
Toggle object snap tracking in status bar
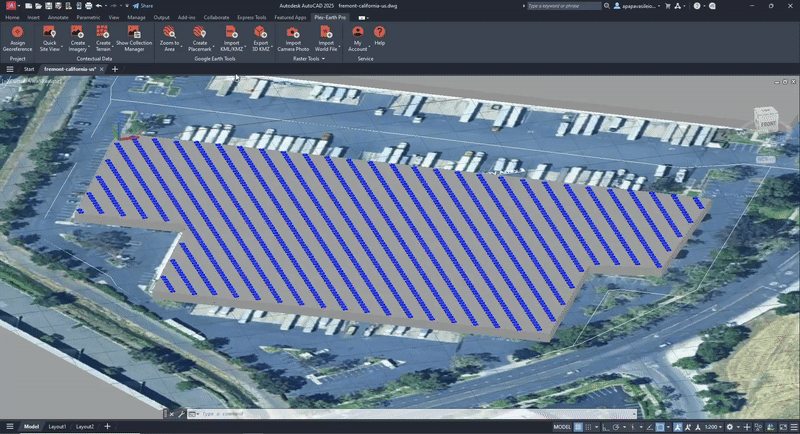pyautogui.click(x=649, y=427)
